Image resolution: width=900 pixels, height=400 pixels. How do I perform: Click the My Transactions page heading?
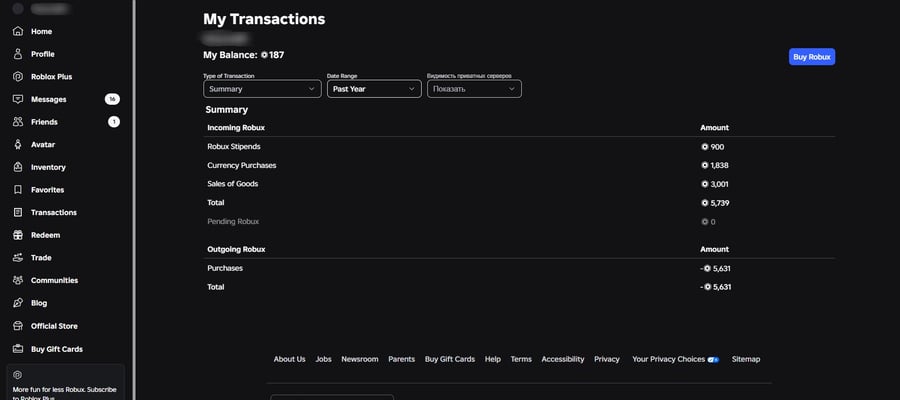(x=264, y=19)
